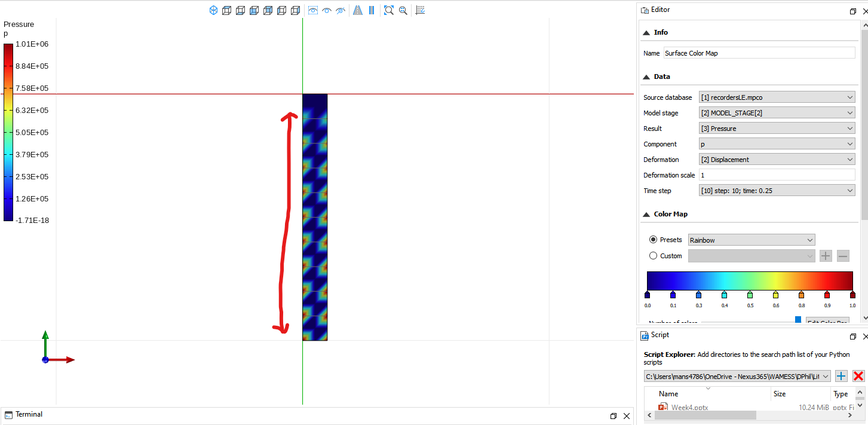This screenshot has height=425, width=868.
Task: Click the zoom magnifier with grid icon
Action: (403, 10)
